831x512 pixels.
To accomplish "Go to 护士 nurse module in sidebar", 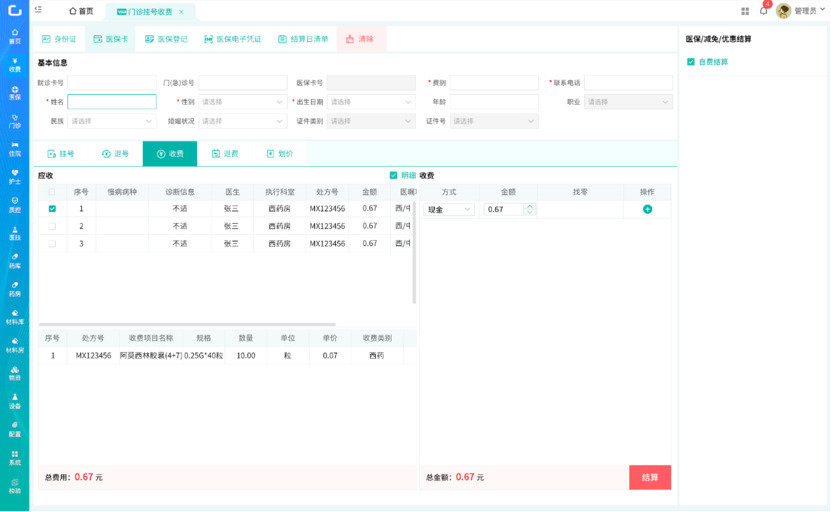I will (14, 176).
